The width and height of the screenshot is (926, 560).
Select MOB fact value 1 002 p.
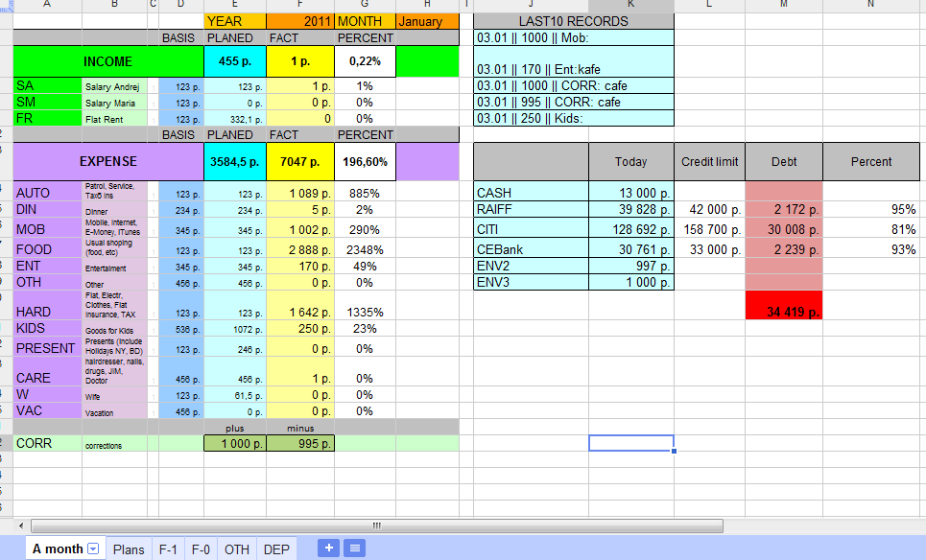coord(300,228)
